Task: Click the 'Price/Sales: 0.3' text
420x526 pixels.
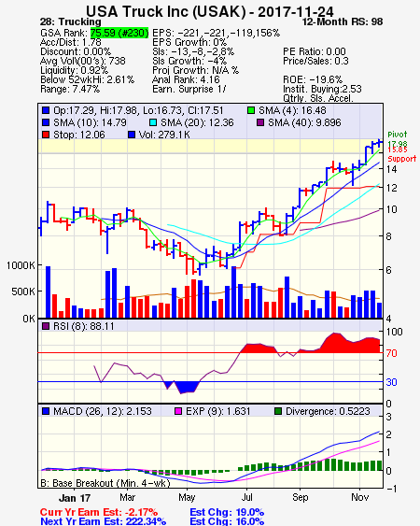Action: 315,61
